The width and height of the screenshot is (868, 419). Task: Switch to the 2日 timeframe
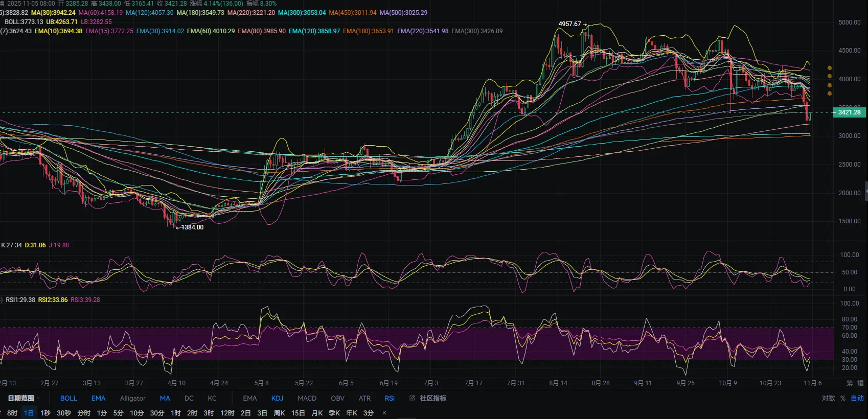click(246, 413)
